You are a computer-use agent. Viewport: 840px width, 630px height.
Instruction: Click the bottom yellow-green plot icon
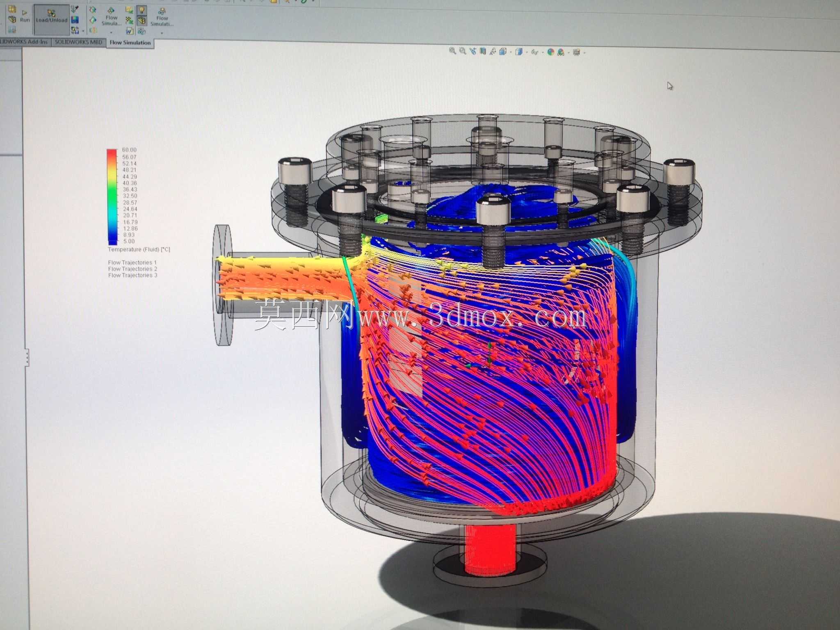[x=93, y=30]
